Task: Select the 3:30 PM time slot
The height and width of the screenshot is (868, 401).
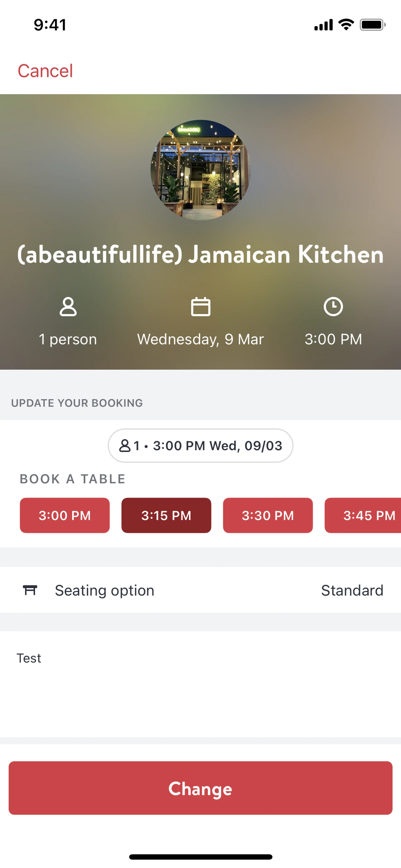Action: (268, 515)
